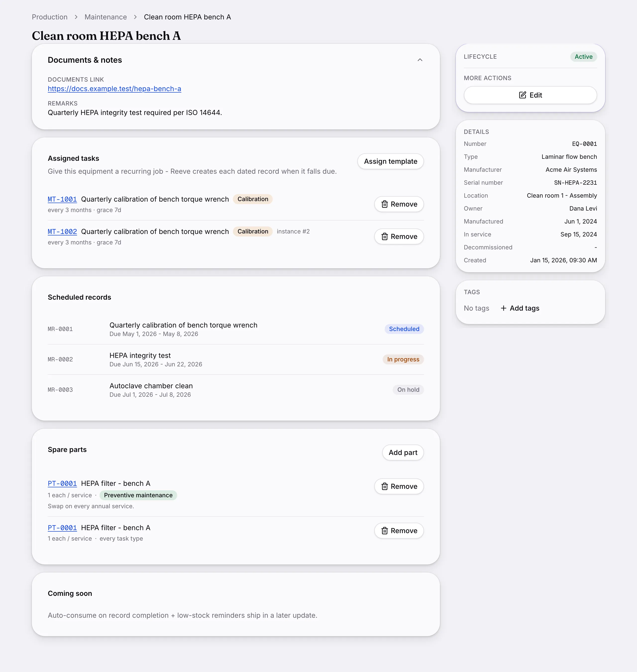Click the Edit button
This screenshot has height=672, width=637.
point(530,95)
